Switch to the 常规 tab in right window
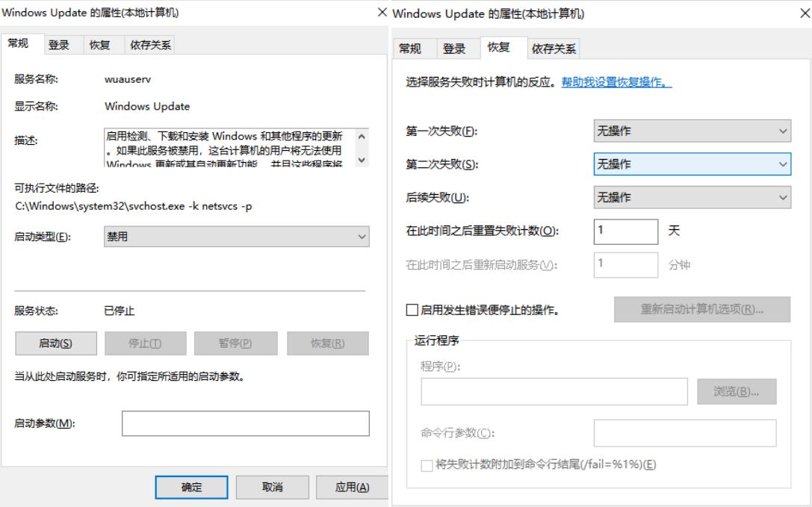This screenshot has height=507, width=812. click(x=412, y=49)
